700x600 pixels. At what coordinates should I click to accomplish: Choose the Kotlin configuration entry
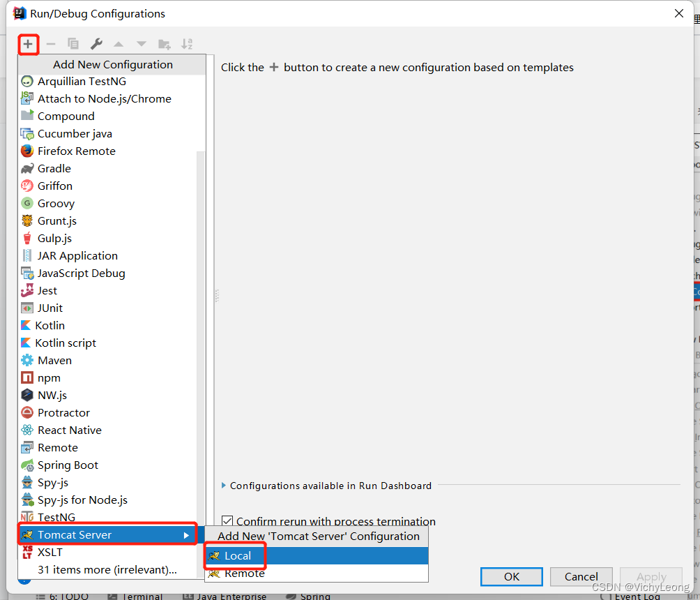(107, 325)
